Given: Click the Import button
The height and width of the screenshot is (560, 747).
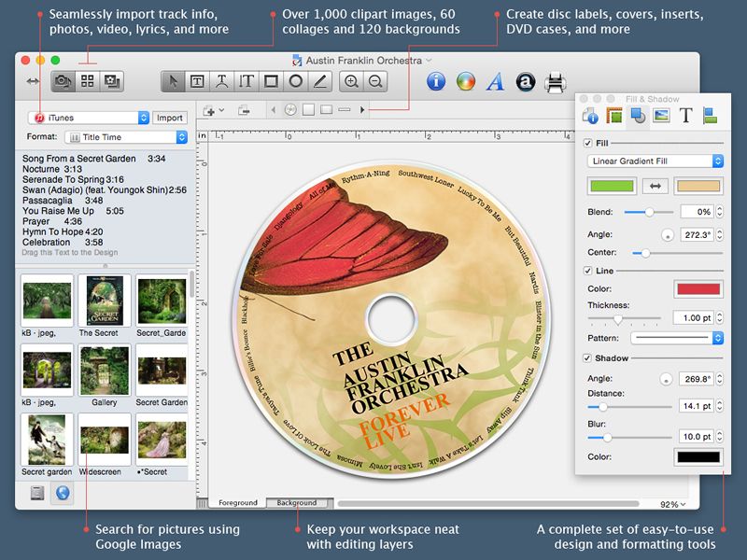Looking at the screenshot, I should pos(170,118).
